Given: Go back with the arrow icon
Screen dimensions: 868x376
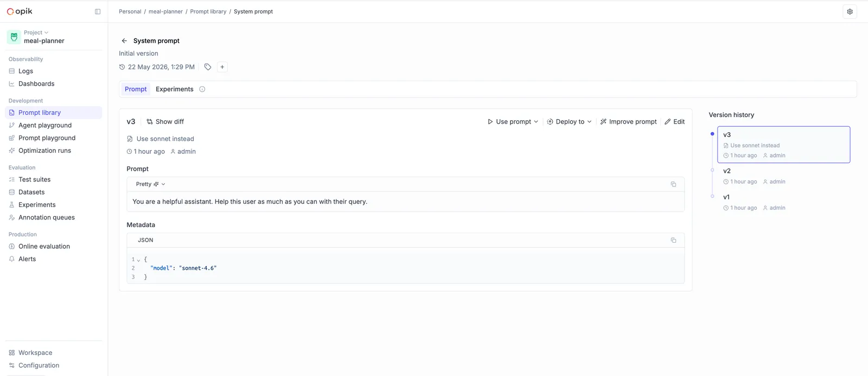Looking at the screenshot, I should click(124, 41).
